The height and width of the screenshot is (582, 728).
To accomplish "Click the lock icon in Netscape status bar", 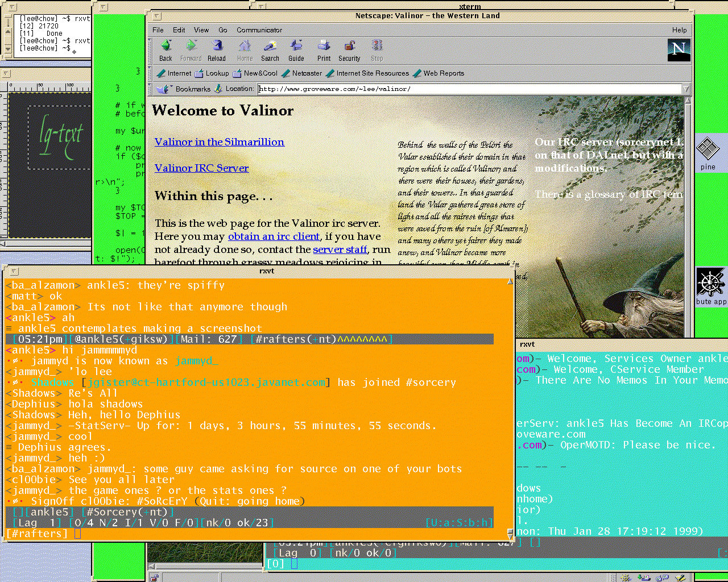I will click(x=154, y=578).
